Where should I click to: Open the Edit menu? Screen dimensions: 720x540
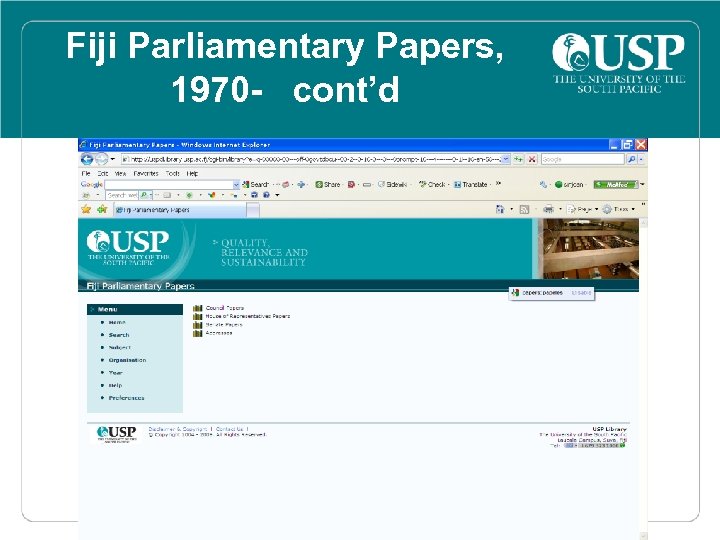click(x=102, y=174)
